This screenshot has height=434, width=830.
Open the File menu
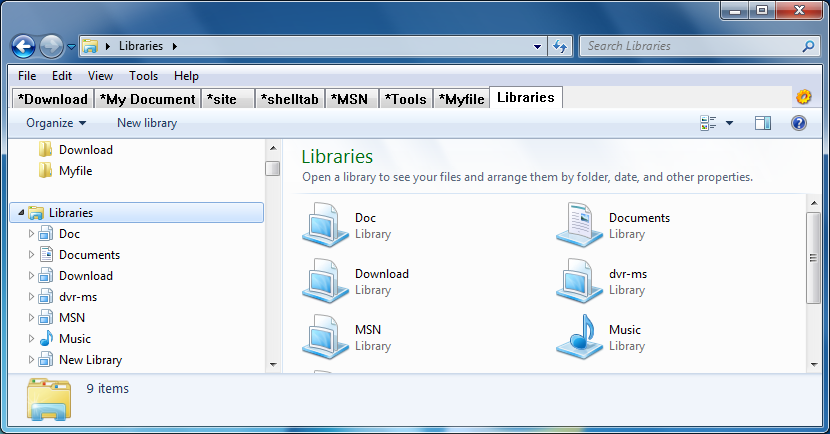pyautogui.click(x=27, y=76)
